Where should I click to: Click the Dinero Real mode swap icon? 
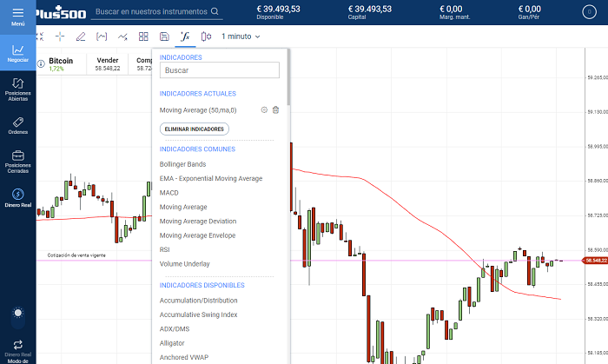(18, 345)
